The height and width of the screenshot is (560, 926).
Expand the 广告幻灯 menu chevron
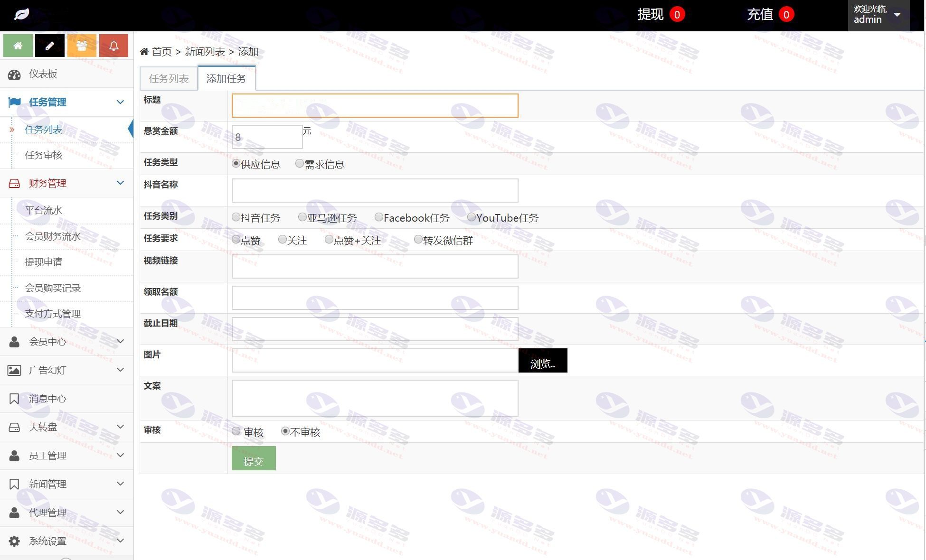click(121, 370)
